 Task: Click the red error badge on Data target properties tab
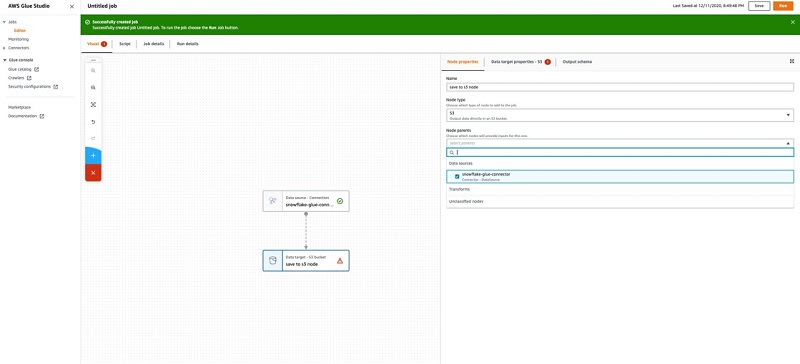pyautogui.click(x=547, y=62)
